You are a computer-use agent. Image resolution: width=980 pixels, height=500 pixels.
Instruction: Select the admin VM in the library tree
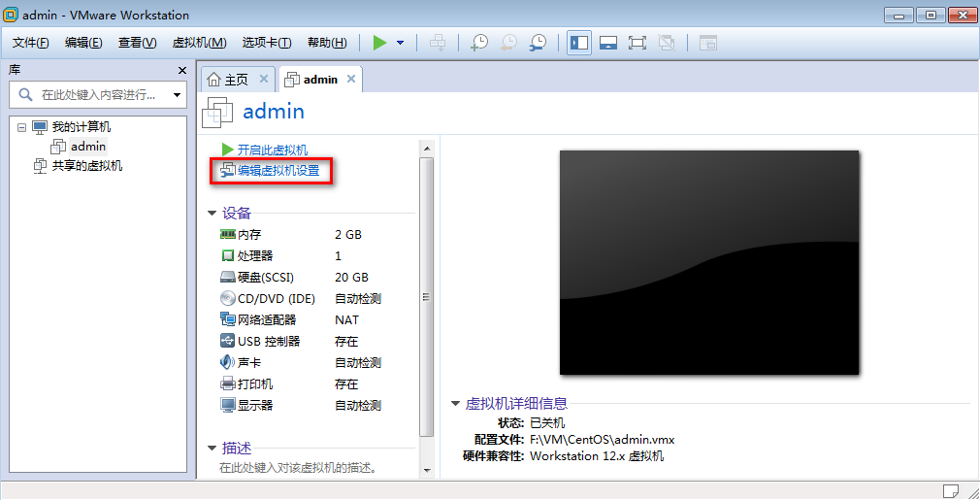(x=87, y=147)
